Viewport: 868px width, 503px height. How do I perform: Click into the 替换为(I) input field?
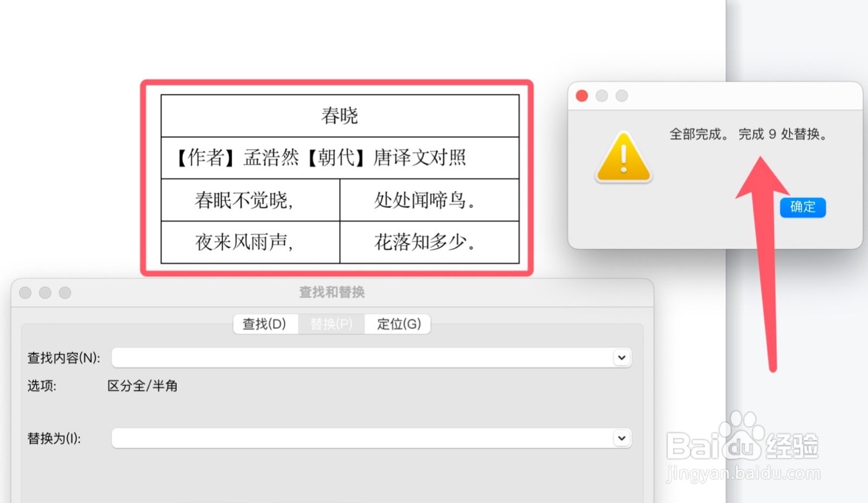[371, 438]
